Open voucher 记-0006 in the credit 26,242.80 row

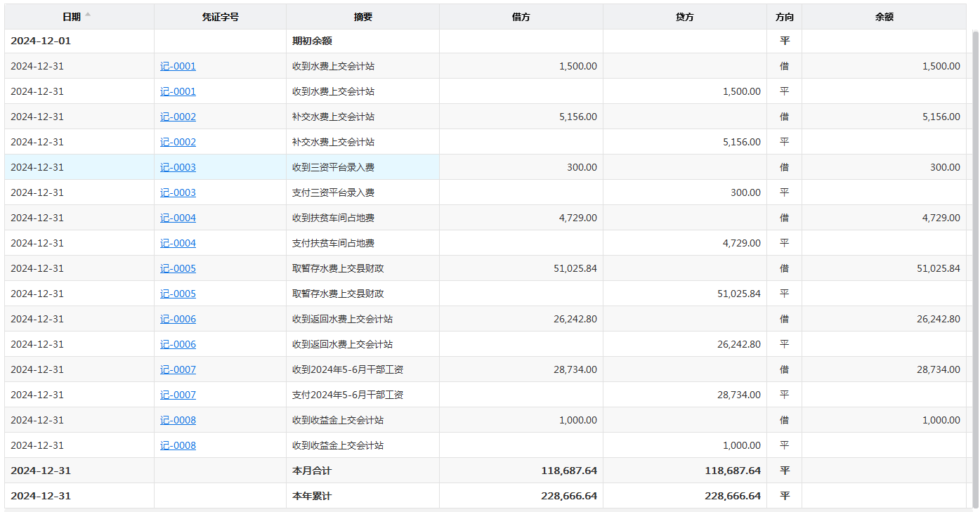tap(178, 344)
